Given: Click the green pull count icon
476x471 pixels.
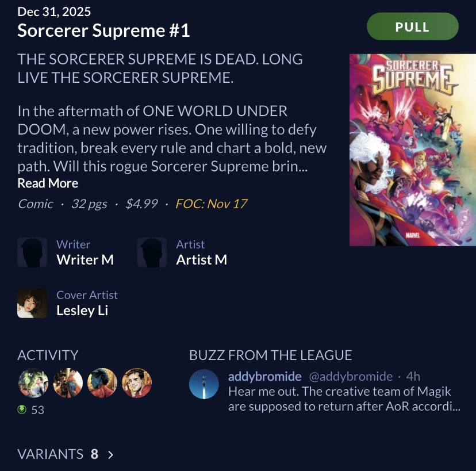Looking at the screenshot, I should [22, 409].
